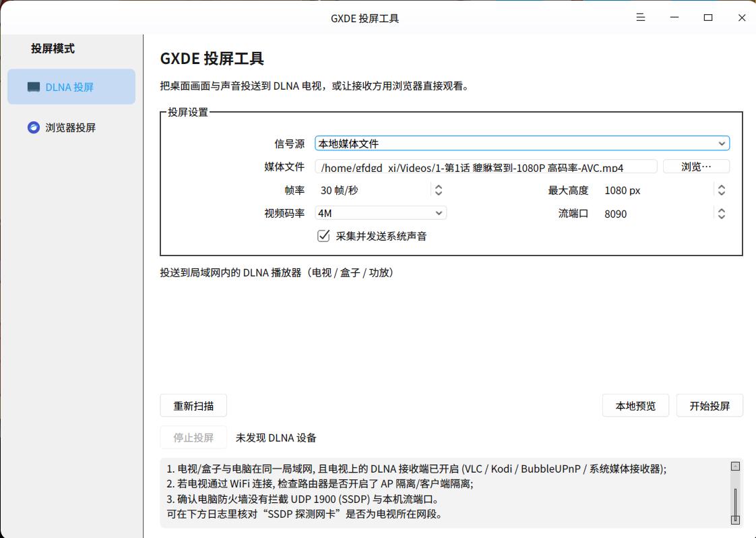Select DLNA 投屏 mode in sidebar
Image resolution: width=756 pixels, height=538 pixels.
point(71,87)
